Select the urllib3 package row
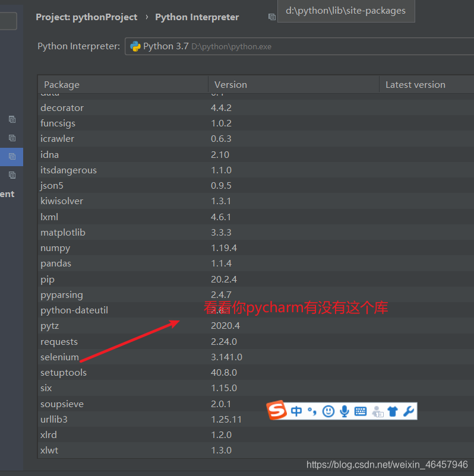474x476 pixels. tap(256, 419)
